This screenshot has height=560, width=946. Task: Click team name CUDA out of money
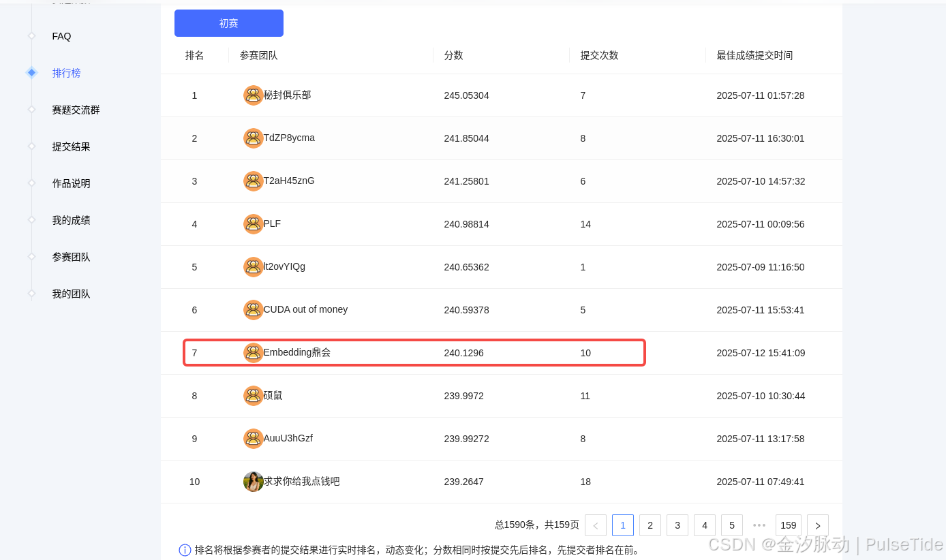(305, 309)
